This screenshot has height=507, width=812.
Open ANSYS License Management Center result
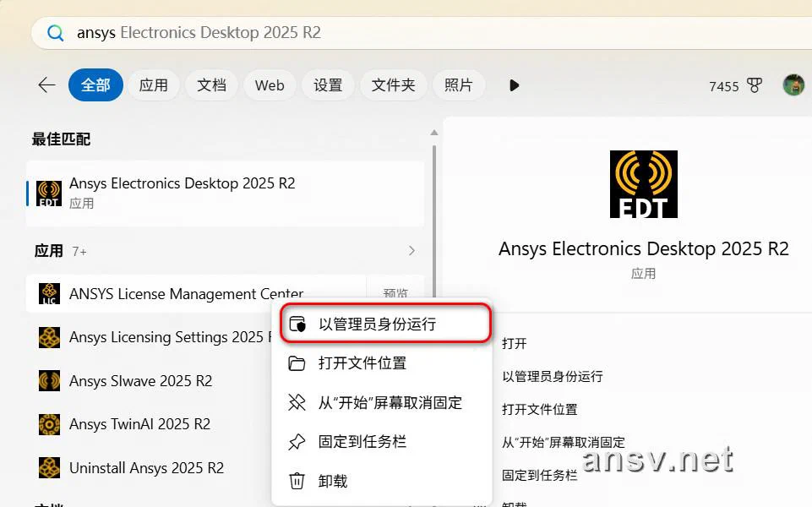(x=196, y=293)
